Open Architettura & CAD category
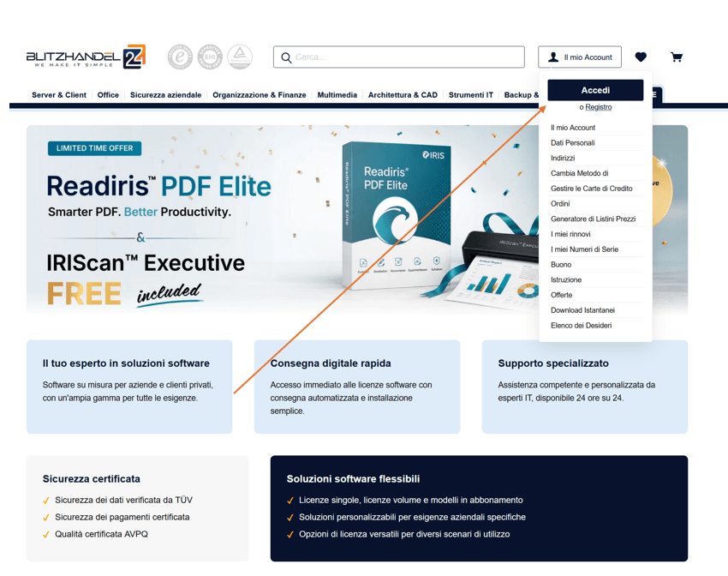This screenshot has width=728, height=576. [x=403, y=95]
